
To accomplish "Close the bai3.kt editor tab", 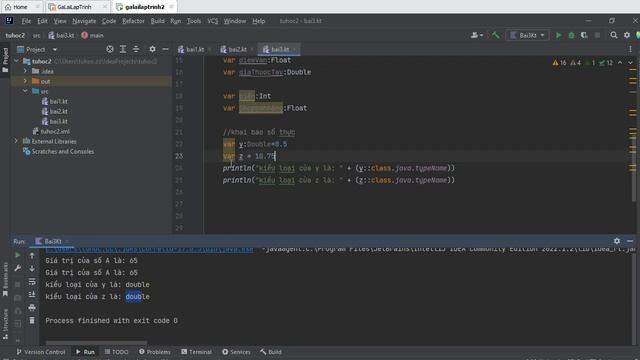I will (295, 49).
